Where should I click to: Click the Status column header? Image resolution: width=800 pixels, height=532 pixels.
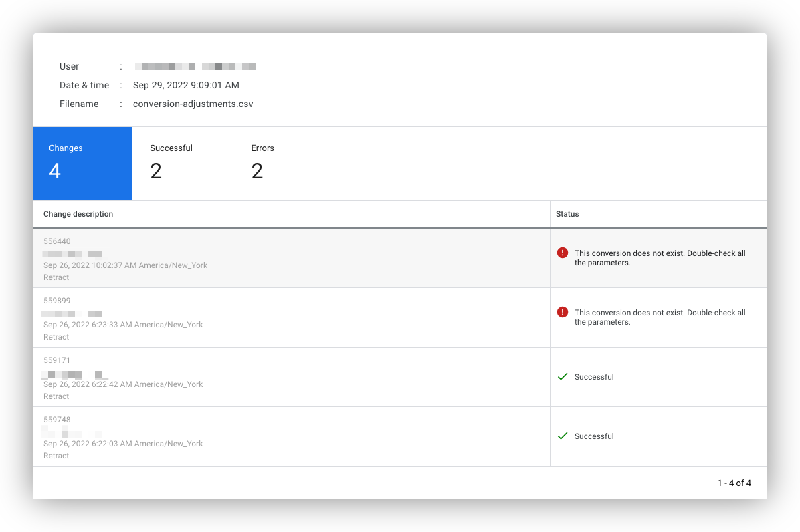point(567,214)
